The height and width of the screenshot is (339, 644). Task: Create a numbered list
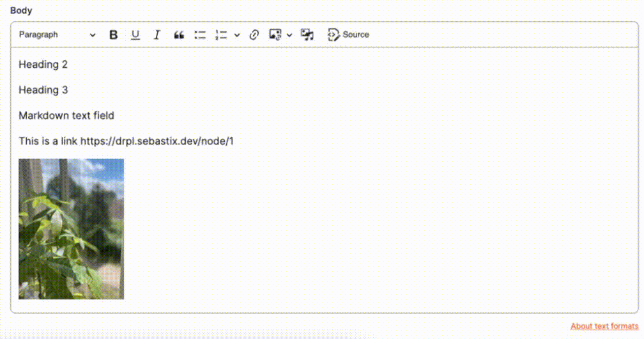tap(221, 35)
